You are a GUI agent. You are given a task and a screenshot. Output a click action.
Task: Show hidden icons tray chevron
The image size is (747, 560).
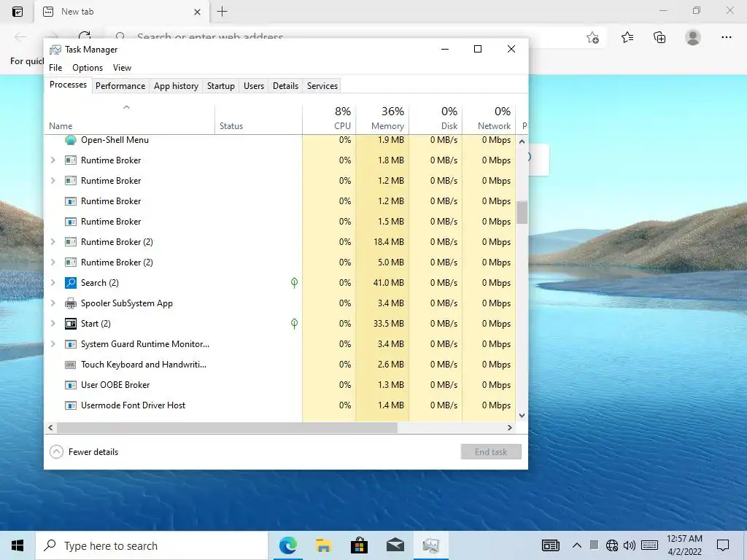tap(576, 545)
